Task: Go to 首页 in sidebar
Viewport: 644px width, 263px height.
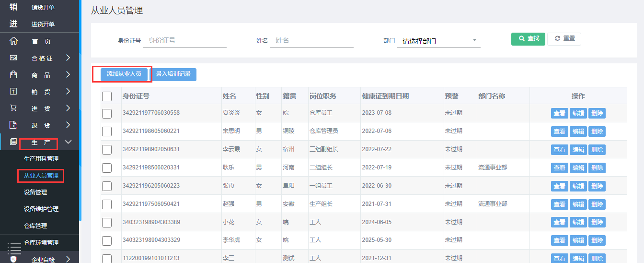Action: (41, 41)
